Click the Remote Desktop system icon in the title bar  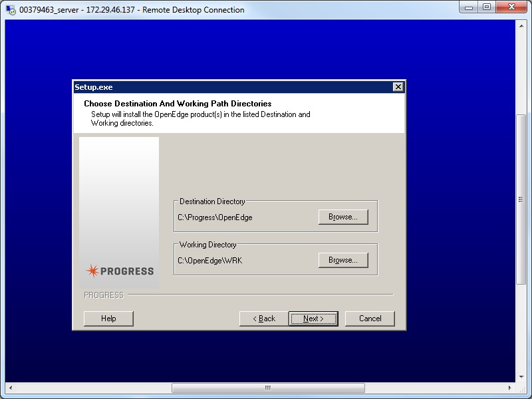tap(9, 9)
